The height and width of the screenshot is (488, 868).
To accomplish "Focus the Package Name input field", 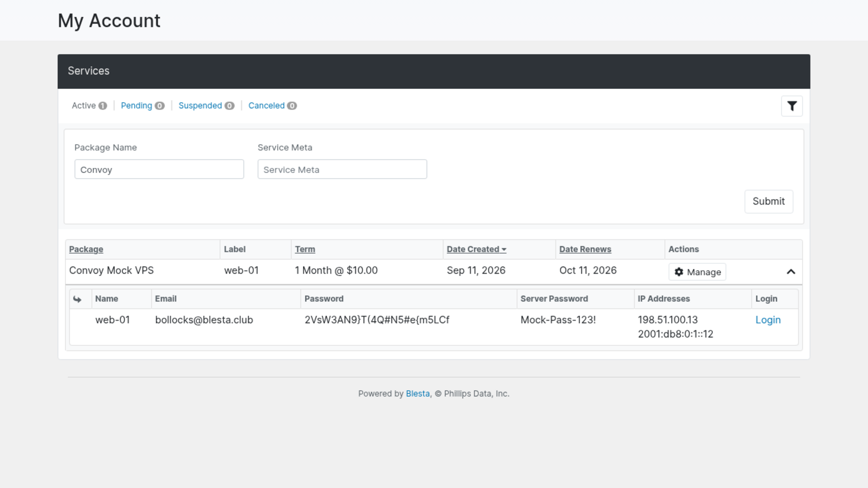I will 159,169.
